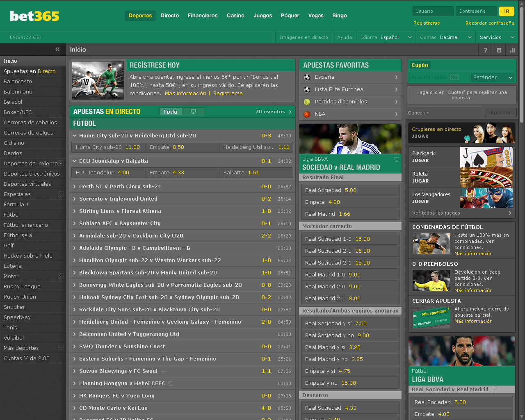Select Heidelberg Utd sub-20 odds 1.11
This screenshot has height=420, width=525.
click(256, 147)
